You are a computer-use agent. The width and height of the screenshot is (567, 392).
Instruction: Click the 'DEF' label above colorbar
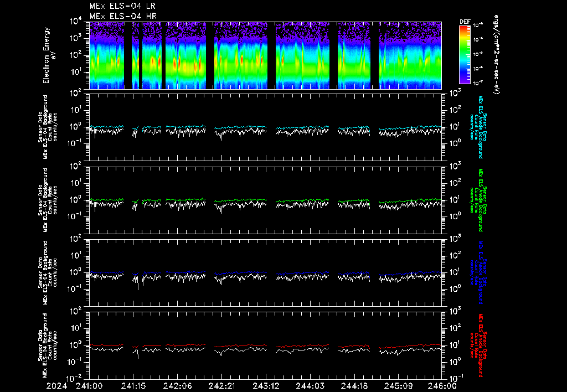[x=465, y=22]
